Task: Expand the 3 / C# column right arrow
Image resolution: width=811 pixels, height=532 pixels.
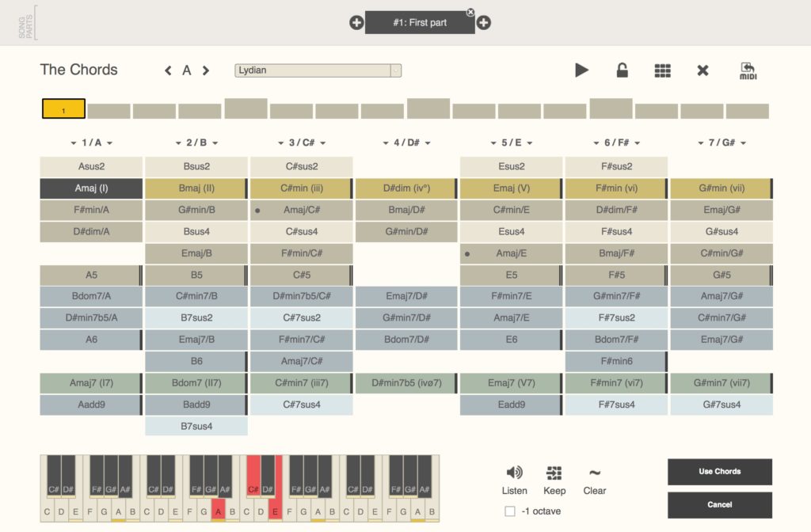Action: (x=322, y=143)
